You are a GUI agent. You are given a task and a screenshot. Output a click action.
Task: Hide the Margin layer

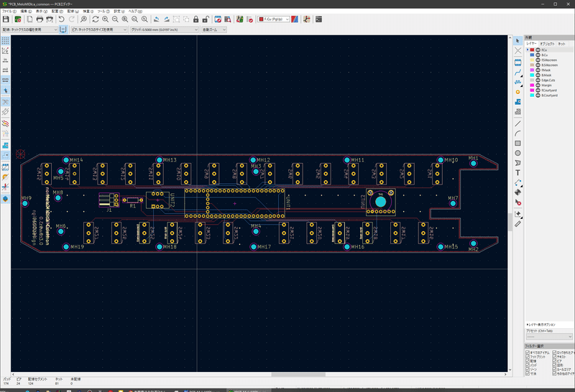click(538, 85)
